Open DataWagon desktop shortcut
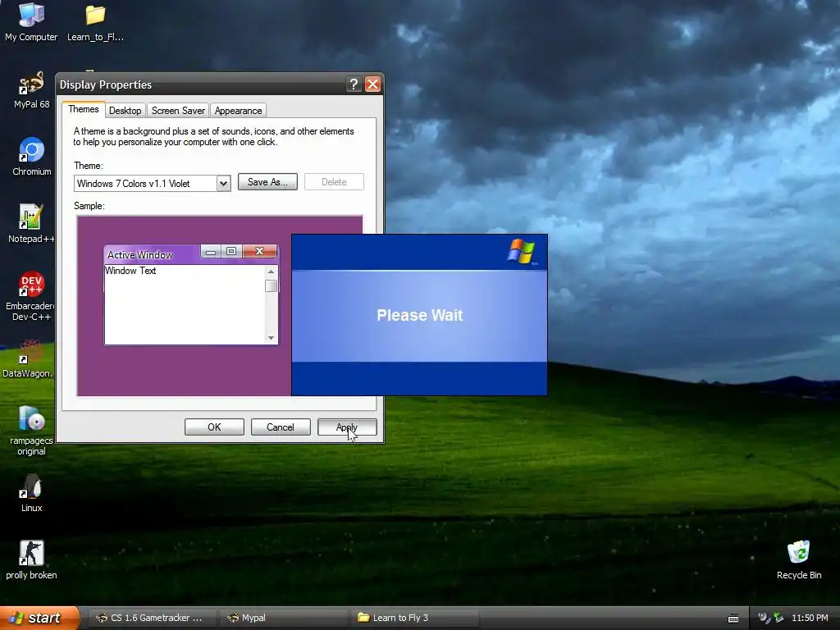Screen dimensions: 840x630 [x=28, y=358]
